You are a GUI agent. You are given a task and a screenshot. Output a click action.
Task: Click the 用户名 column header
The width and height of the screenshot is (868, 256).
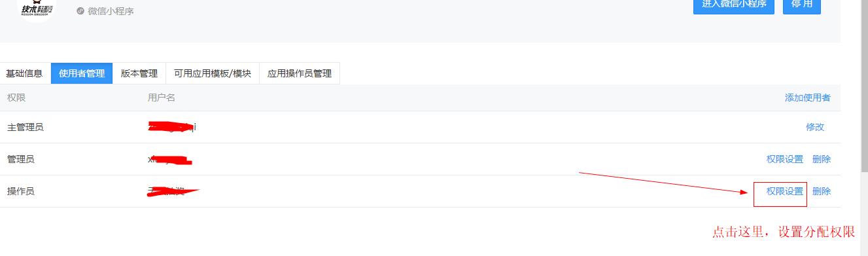point(162,98)
